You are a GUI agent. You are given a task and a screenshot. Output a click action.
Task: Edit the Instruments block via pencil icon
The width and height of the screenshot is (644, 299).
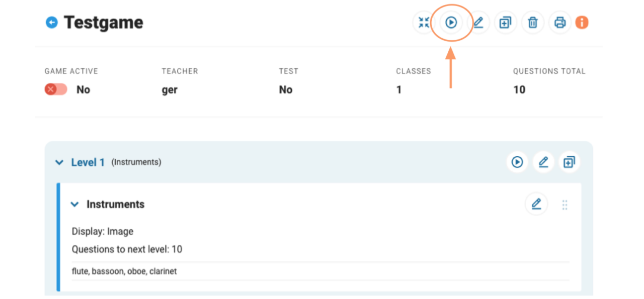[x=536, y=204]
